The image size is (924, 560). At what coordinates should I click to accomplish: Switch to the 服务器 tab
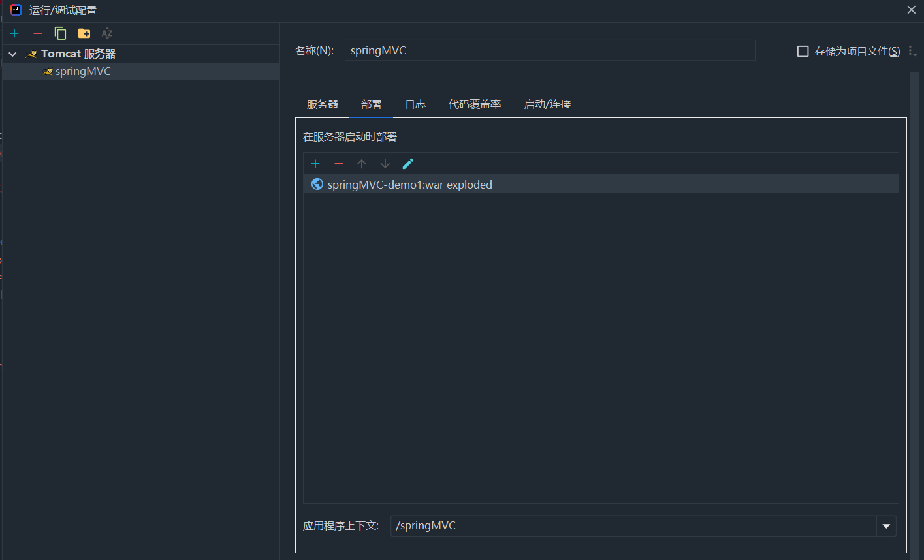(x=323, y=104)
